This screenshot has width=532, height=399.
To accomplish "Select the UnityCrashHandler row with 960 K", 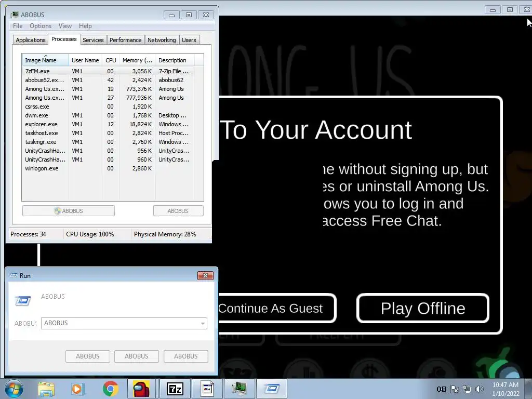I will click(108, 159).
